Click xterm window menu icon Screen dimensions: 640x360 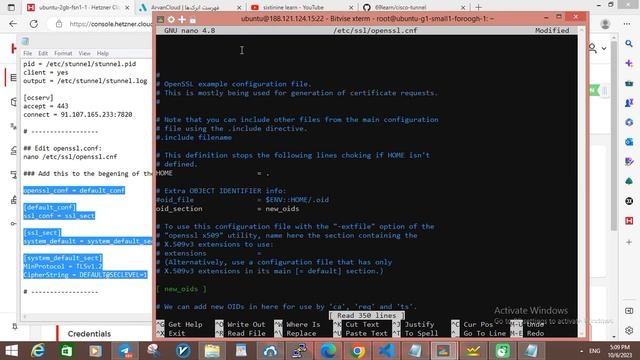click(x=160, y=19)
